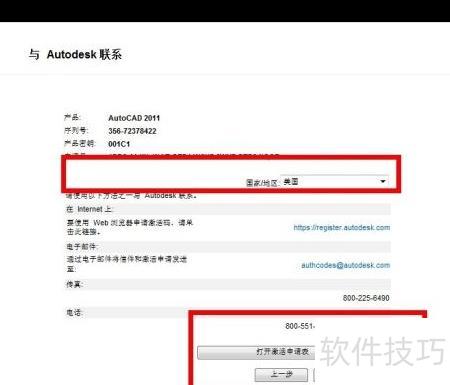Click the authcodes@autodesk.com email link
This screenshot has height=385, width=450.
click(346, 265)
